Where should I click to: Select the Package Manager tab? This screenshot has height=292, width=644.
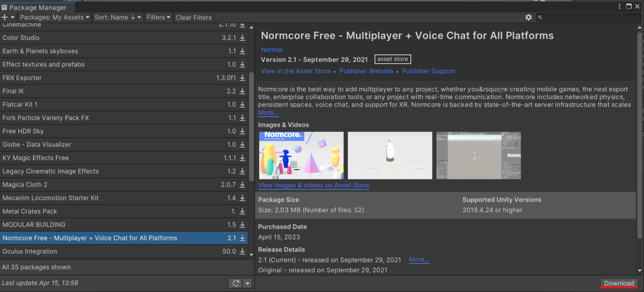36,7
